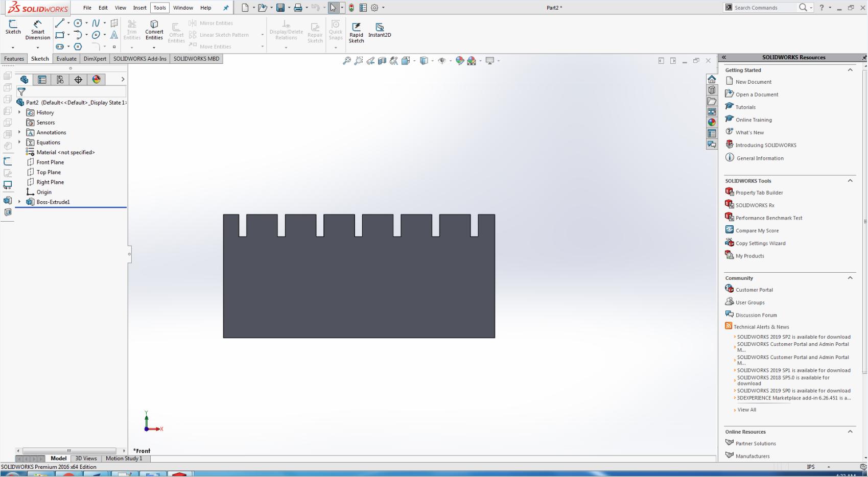Click the Save icon in the title bar
Viewport: 868px width, 477px height.
click(280, 8)
